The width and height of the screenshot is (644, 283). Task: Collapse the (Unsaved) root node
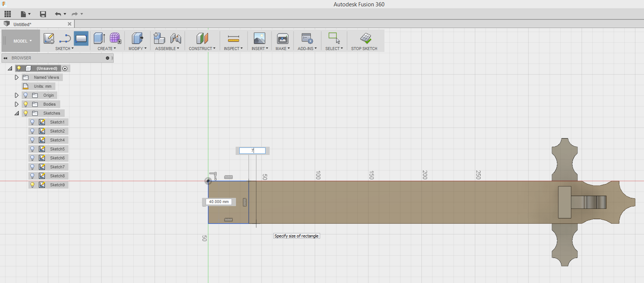pos(10,68)
